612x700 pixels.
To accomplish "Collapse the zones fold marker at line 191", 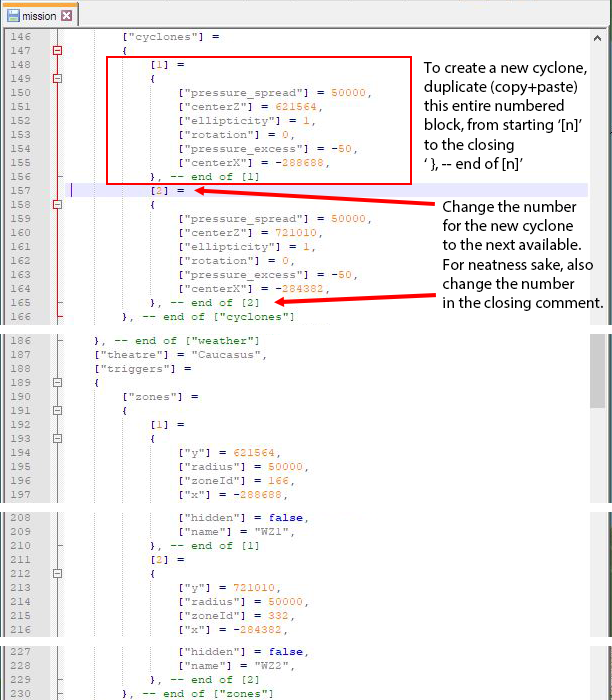I will pyautogui.click(x=57, y=411).
